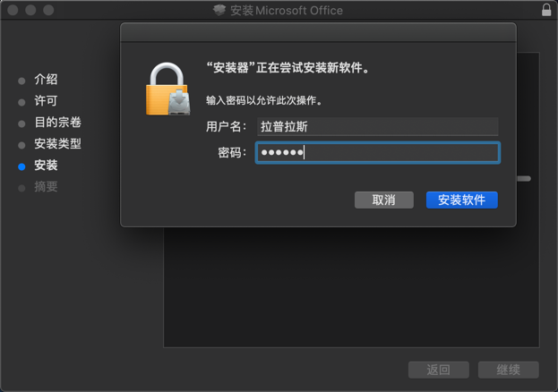558x392 pixels.
Task: Confirm with the 安装软件 button
Action: [x=461, y=200]
